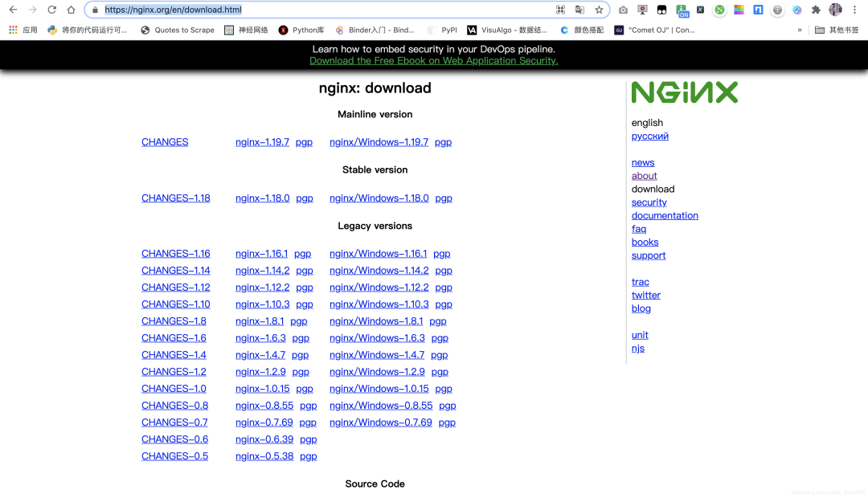Open the Quotes to Scrape bookmark

pos(178,30)
